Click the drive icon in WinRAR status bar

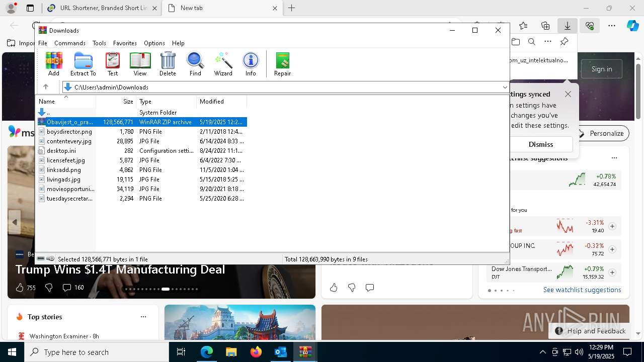[x=41, y=259]
